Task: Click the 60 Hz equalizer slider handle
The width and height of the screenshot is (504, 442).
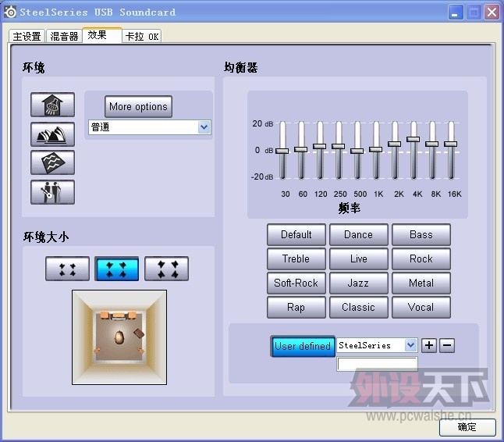Action: 301,150
